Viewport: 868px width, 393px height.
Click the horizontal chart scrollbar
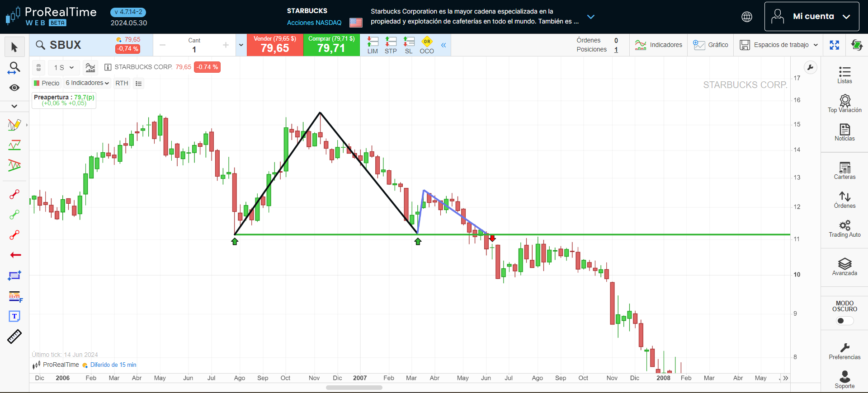(354, 388)
